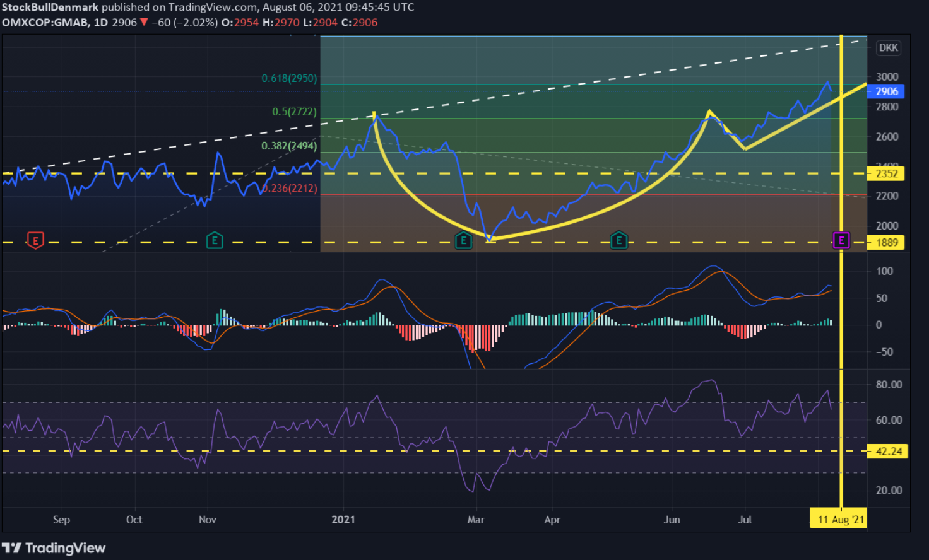
Task: Click the yellow 1889 price level label
Action: pyautogui.click(x=886, y=242)
